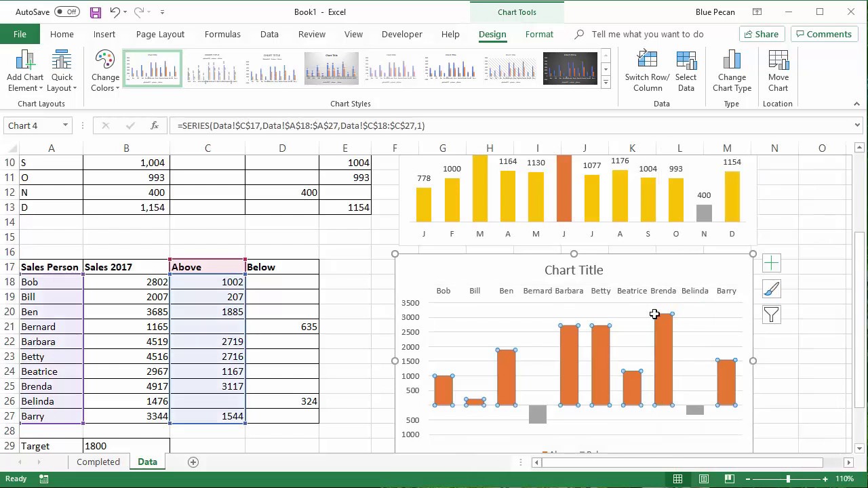Viewport: 868px width, 488px height.
Task: Select the Target value cell 1800
Action: click(126, 446)
